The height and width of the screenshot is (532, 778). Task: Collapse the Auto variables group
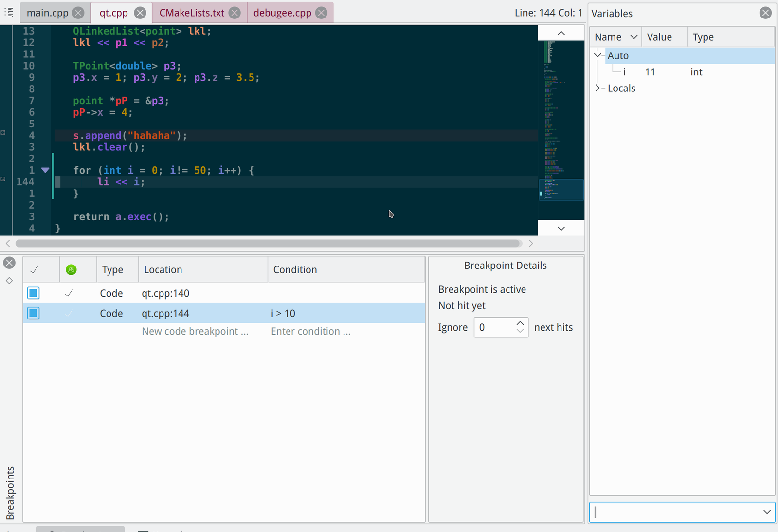pyautogui.click(x=597, y=55)
